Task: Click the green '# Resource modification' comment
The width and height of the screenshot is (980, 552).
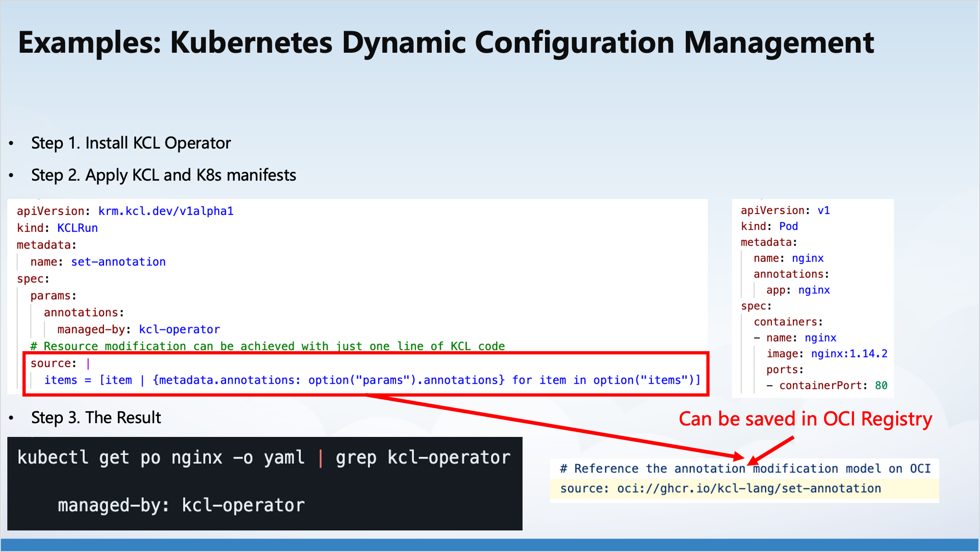Action: pyautogui.click(x=268, y=346)
